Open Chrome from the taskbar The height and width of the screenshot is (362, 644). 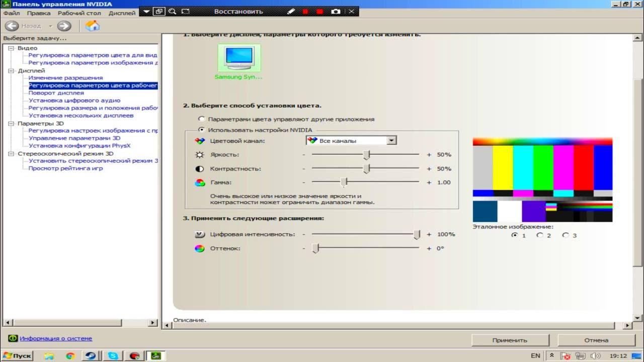(70, 355)
